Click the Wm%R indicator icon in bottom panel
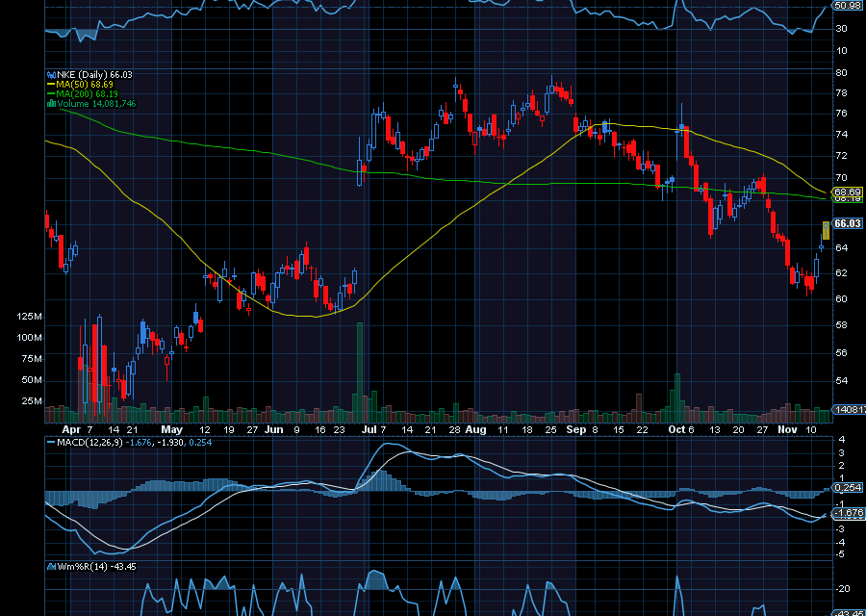The width and height of the screenshot is (866, 616). 52,568
